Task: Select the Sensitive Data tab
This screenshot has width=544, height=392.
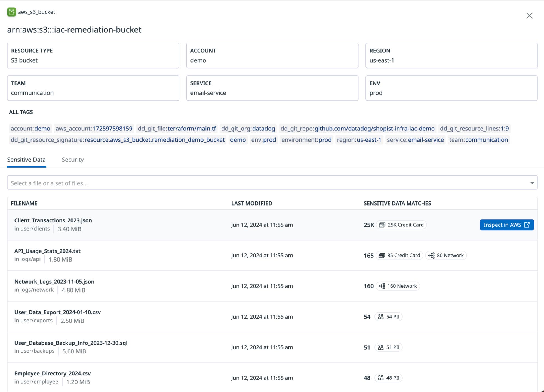Action: click(26, 160)
